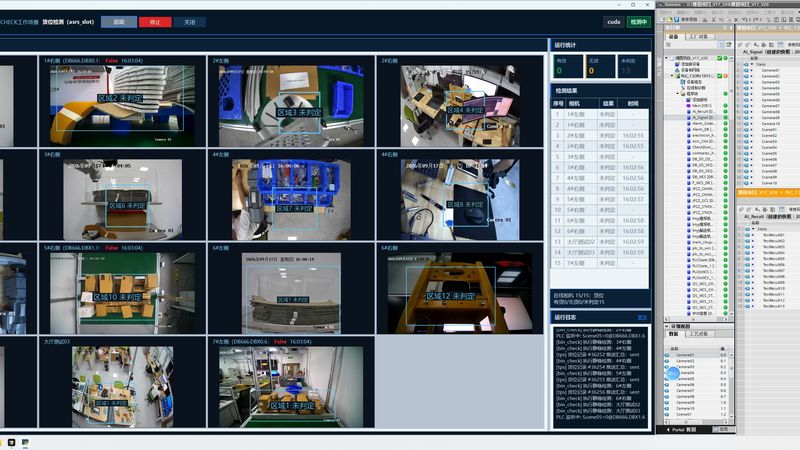Collapse the project root node in tree
The image size is (800, 450).
coord(666,58)
